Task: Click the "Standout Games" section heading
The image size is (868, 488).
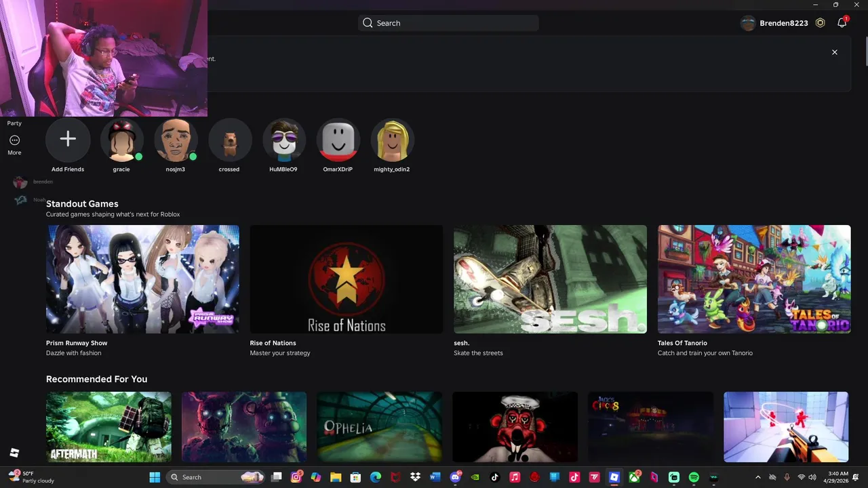Action: 82,204
